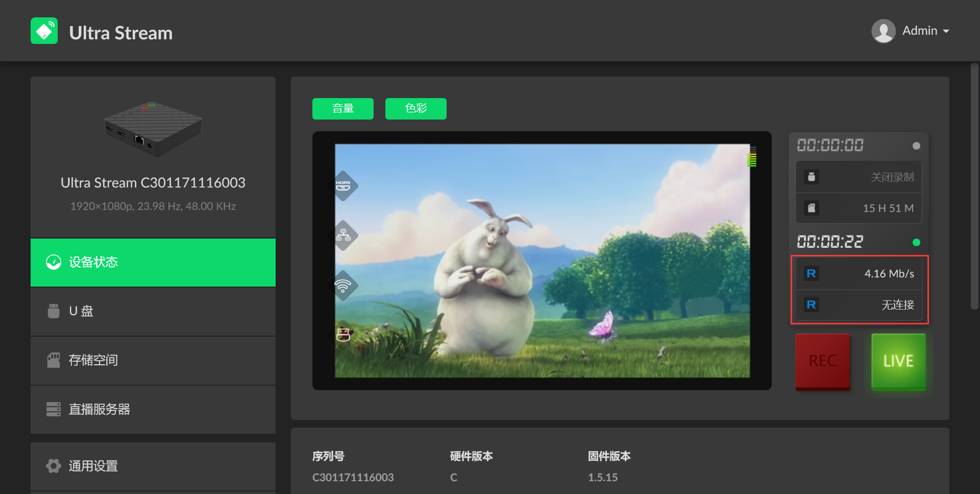Click the device status gauge icon
Image resolution: width=980 pixels, height=494 pixels.
(54, 262)
